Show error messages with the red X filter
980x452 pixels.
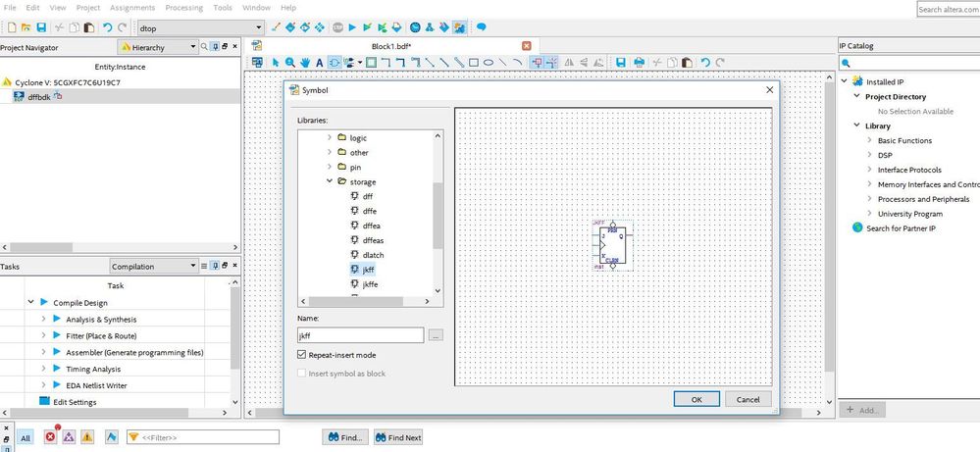51,437
